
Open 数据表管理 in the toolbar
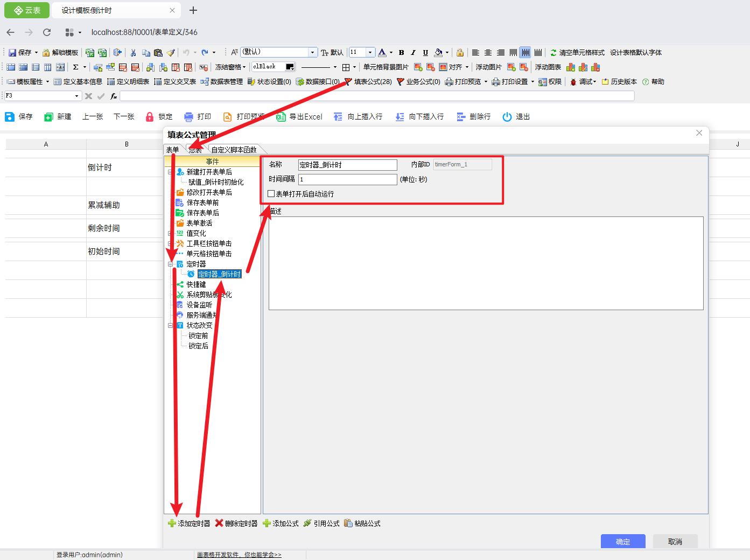coord(222,82)
